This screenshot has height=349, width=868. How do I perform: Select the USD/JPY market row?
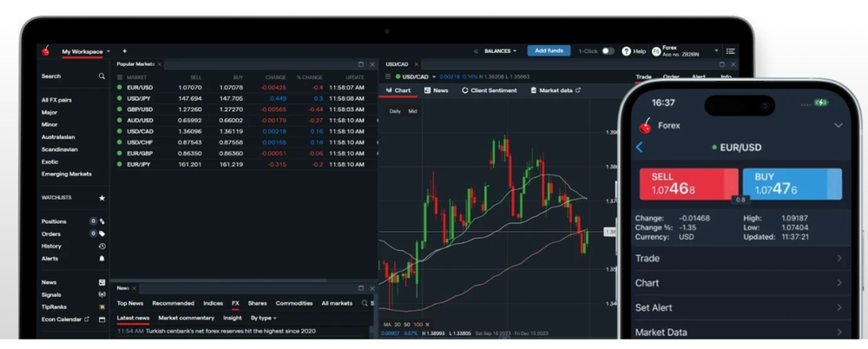pyautogui.click(x=244, y=99)
